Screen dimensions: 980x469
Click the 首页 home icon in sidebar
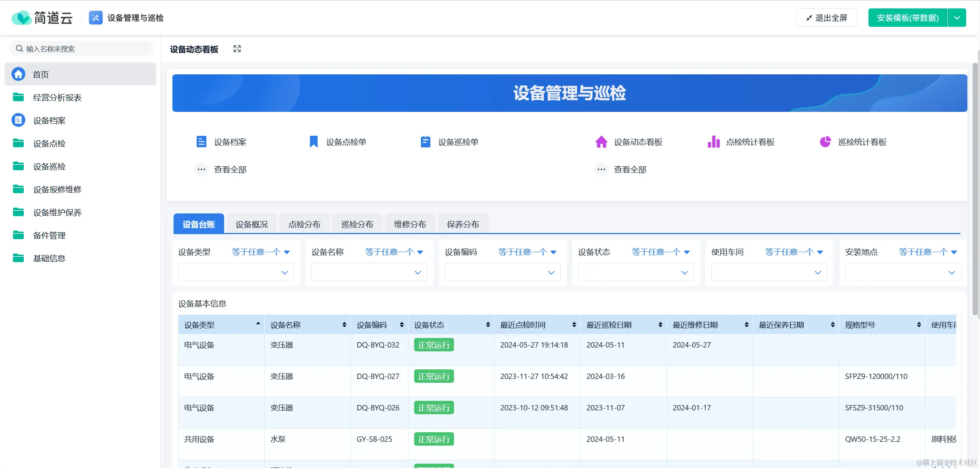pos(18,74)
